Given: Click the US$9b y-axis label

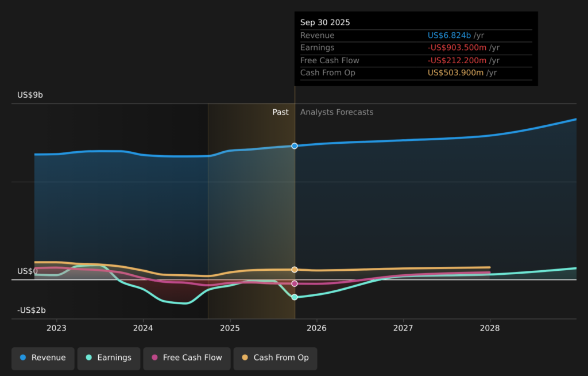Looking at the screenshot, I should (30, 95).
